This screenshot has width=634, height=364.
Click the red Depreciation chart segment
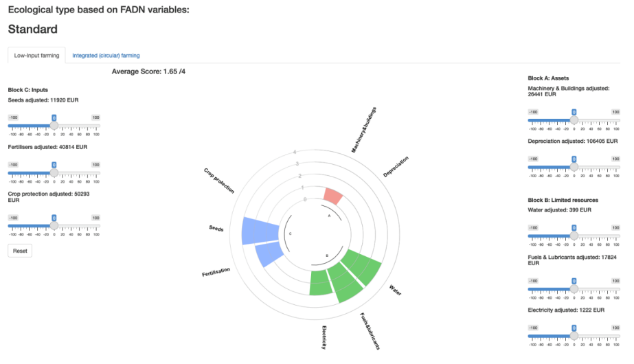point(333,195)
